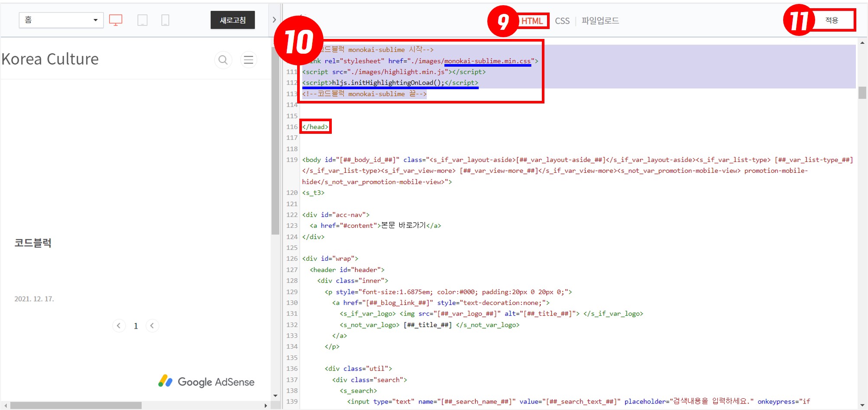Switch to tablet preview icon
Screen dimensions: 868x410
pos(142,20)
